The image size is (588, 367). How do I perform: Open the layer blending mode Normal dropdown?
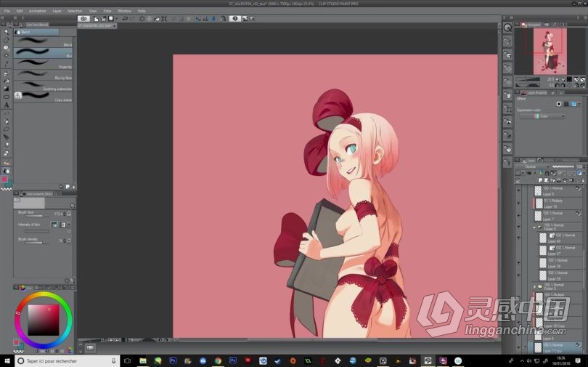click(x=533, y=166)
